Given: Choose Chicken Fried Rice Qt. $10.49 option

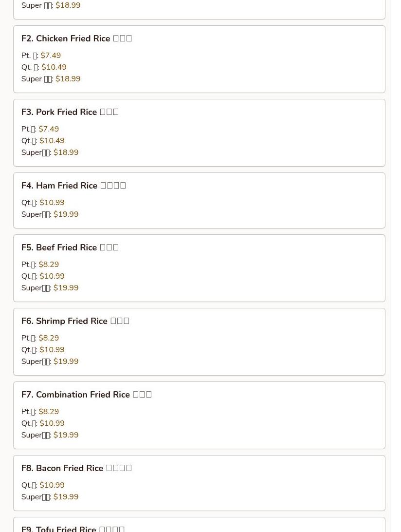Looking at the screenshot, I should [44, 67].
